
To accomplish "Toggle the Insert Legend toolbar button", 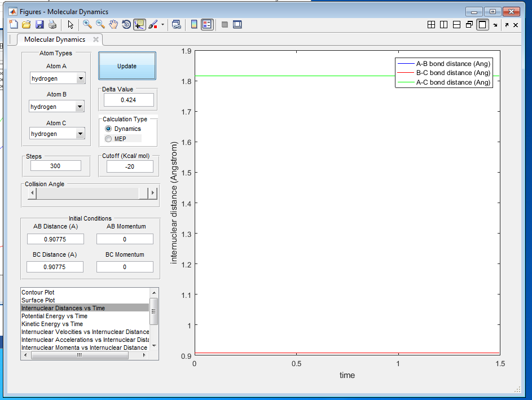I will pyautogui.click(x=207, y=24).
